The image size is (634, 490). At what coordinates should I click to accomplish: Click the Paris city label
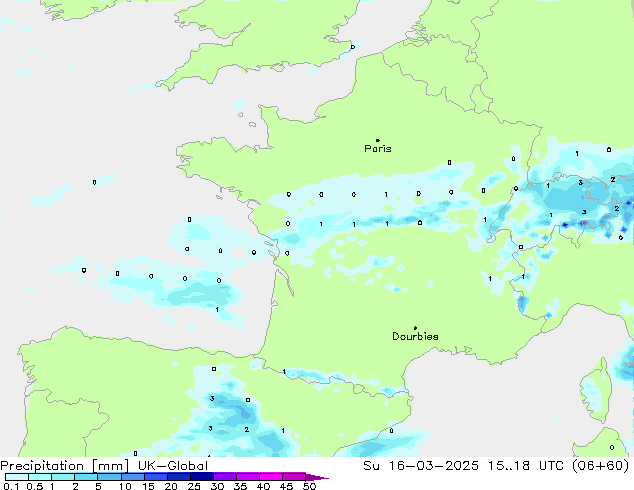(378, 149)
